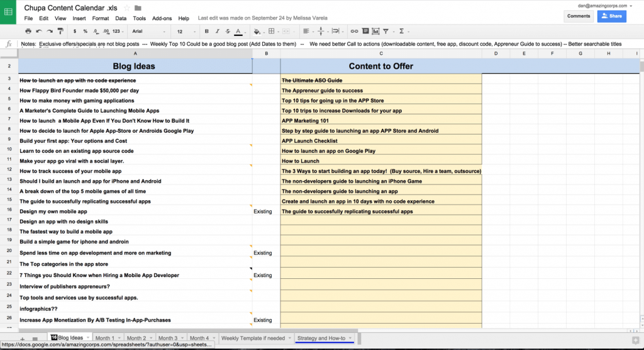Star the Chupa Content Calendar document

127,8
